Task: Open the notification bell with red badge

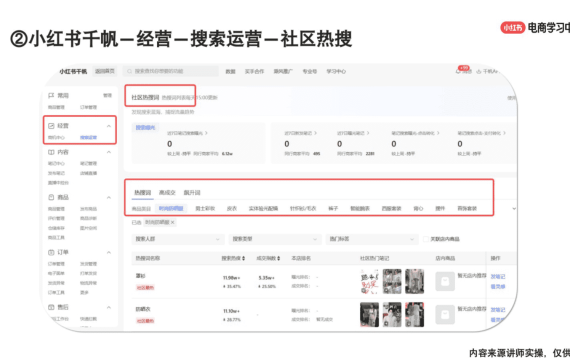Action: (458, 71)
